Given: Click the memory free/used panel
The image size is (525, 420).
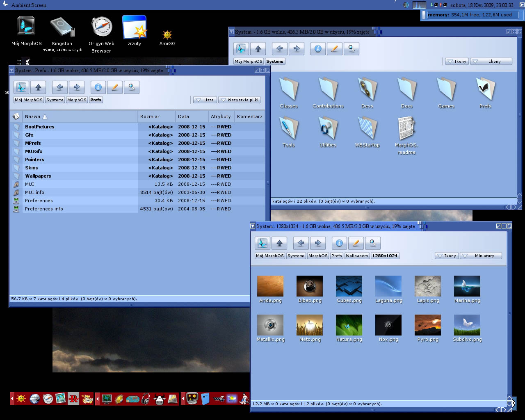Looking at the screenshot, I should pyautogui.click(x=472, y=15).
